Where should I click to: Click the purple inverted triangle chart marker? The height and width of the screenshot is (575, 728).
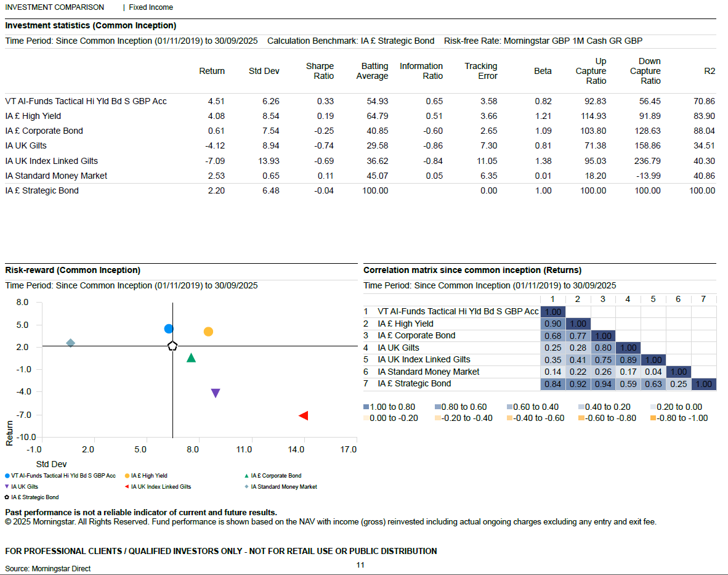tap(216, 393)
